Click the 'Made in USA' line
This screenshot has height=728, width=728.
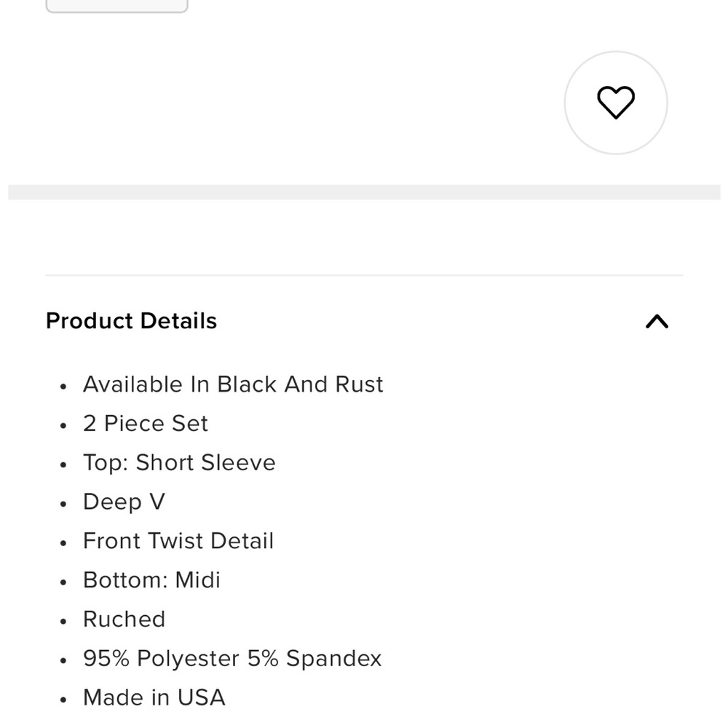tap(154, 698)
